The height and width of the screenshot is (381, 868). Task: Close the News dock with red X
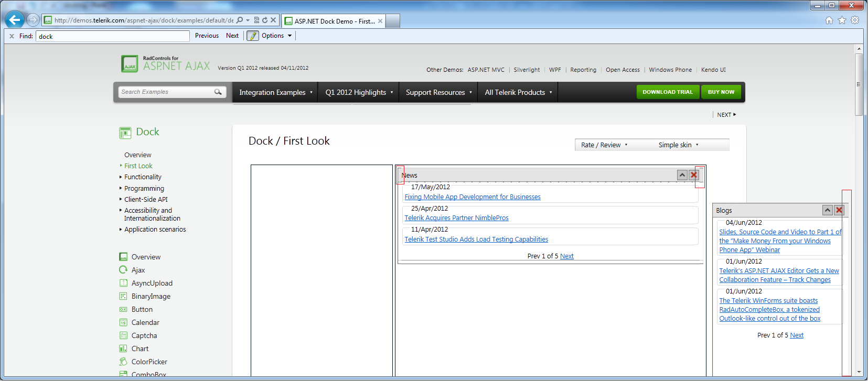click(694, 175)
